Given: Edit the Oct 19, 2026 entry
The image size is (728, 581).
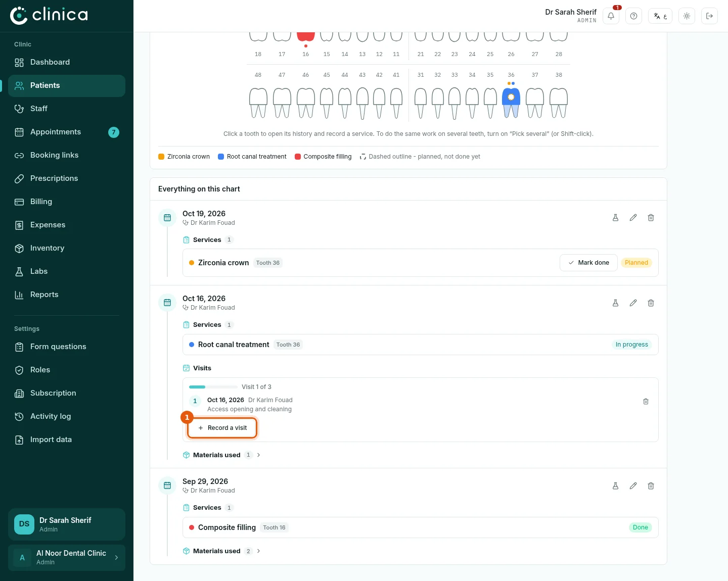Looking at the screenshot, I should point(633,218).
